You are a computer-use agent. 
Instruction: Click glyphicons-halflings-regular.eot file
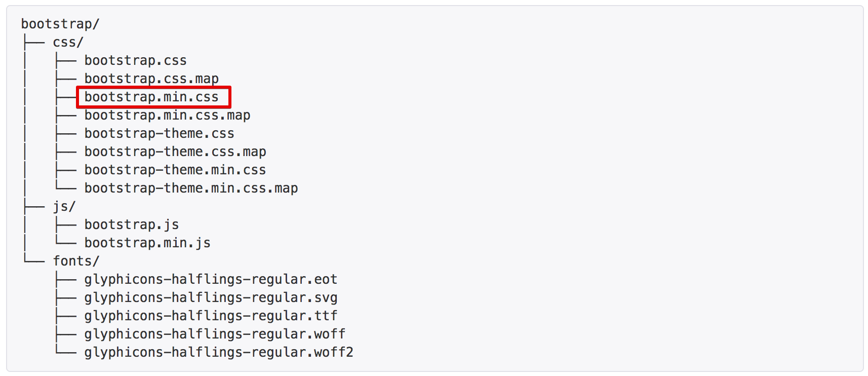click(211, 279)
